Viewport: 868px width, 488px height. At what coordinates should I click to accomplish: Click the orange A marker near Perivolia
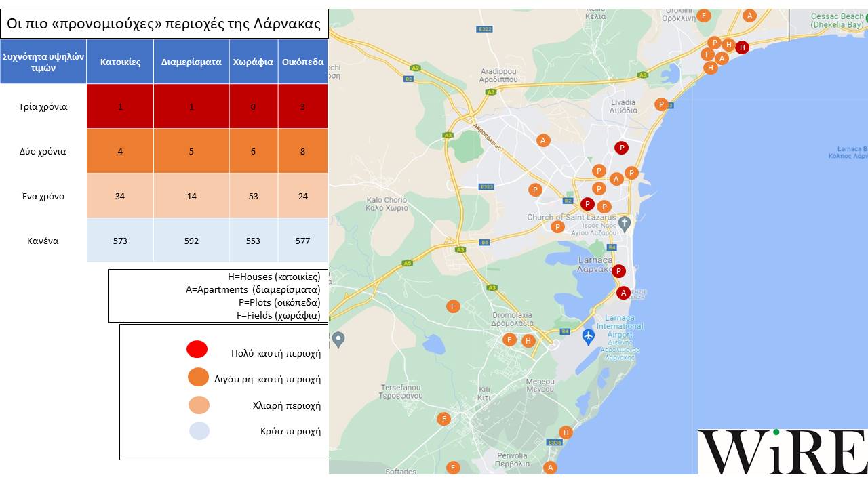click(x=550, y=468)
